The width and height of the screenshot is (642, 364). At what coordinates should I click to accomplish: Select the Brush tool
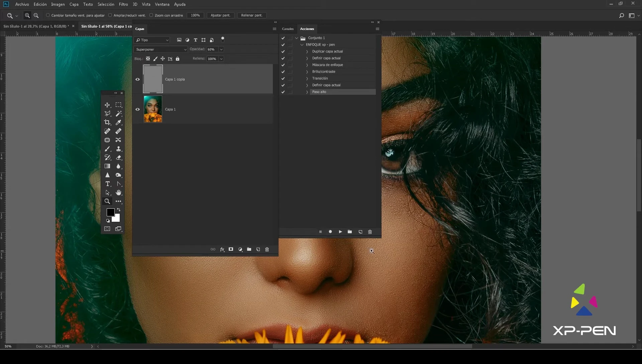107,149
